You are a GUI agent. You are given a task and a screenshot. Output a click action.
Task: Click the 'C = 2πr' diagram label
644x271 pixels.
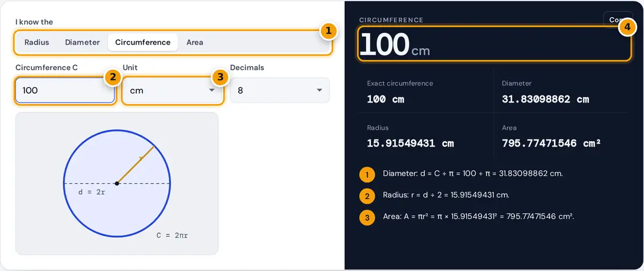[x=172, y=235]
